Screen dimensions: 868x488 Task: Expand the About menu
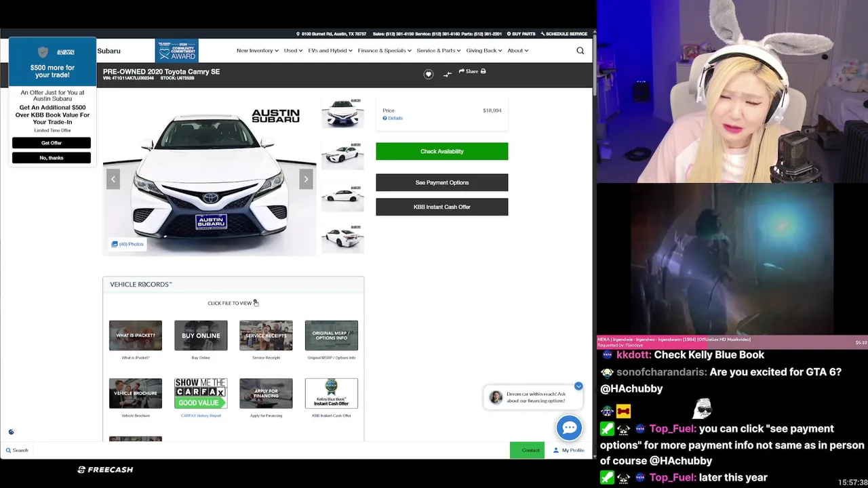(x=518, y=50)
